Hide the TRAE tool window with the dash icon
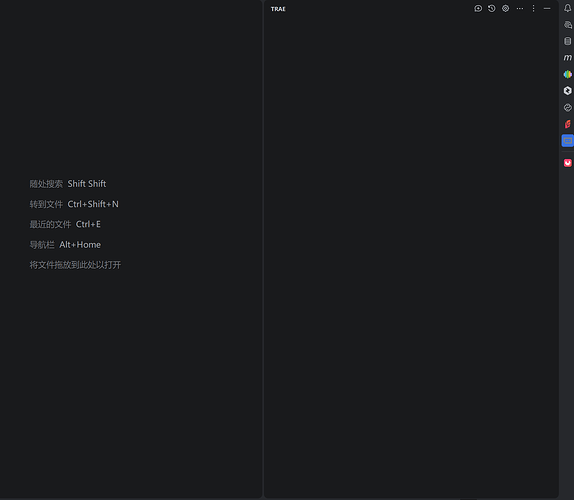Image resolution: width=574 pixels, height=500 pixels. tap(547, 8)
